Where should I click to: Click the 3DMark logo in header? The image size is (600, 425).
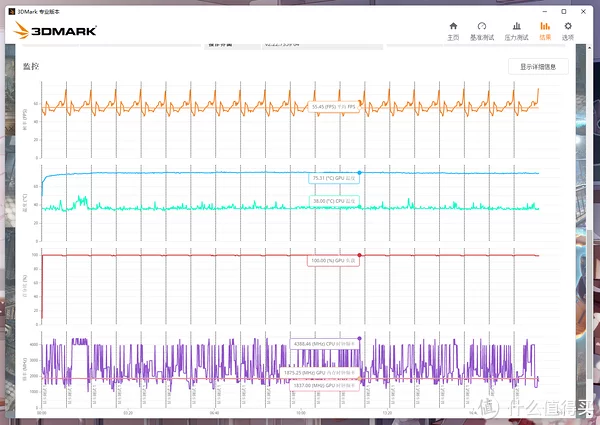tap(55, 30)
